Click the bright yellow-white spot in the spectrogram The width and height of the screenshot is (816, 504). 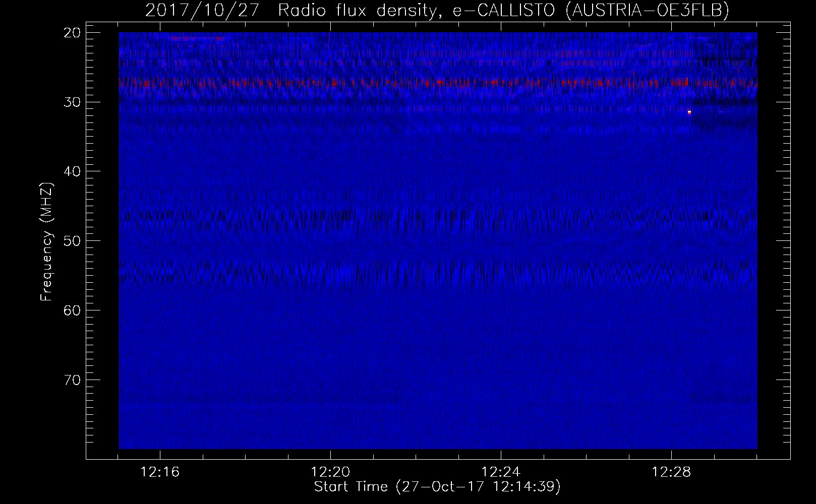point(689,112)
